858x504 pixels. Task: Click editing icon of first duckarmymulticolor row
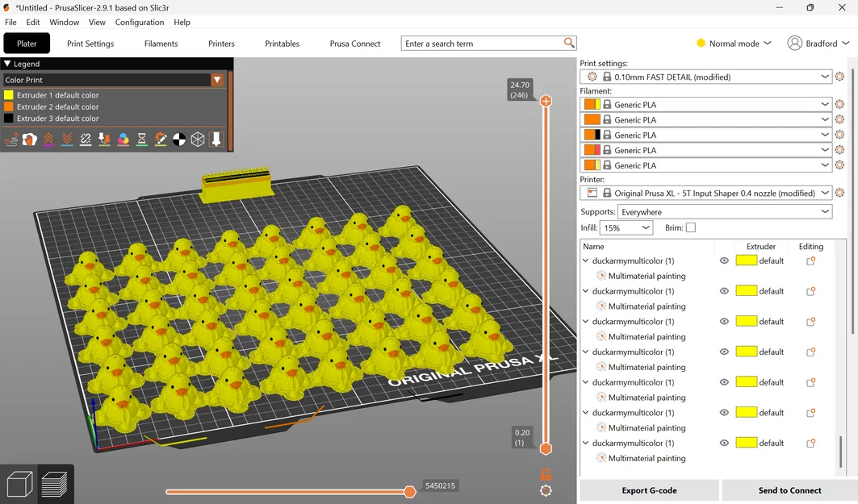click(x=811, y=260)
